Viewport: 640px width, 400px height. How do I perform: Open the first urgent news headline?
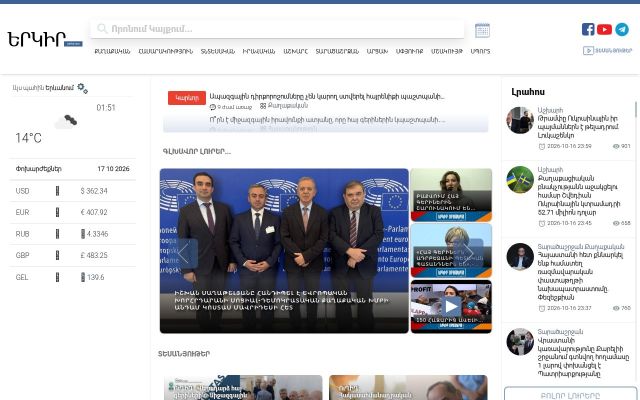click(x=327, y=97)
